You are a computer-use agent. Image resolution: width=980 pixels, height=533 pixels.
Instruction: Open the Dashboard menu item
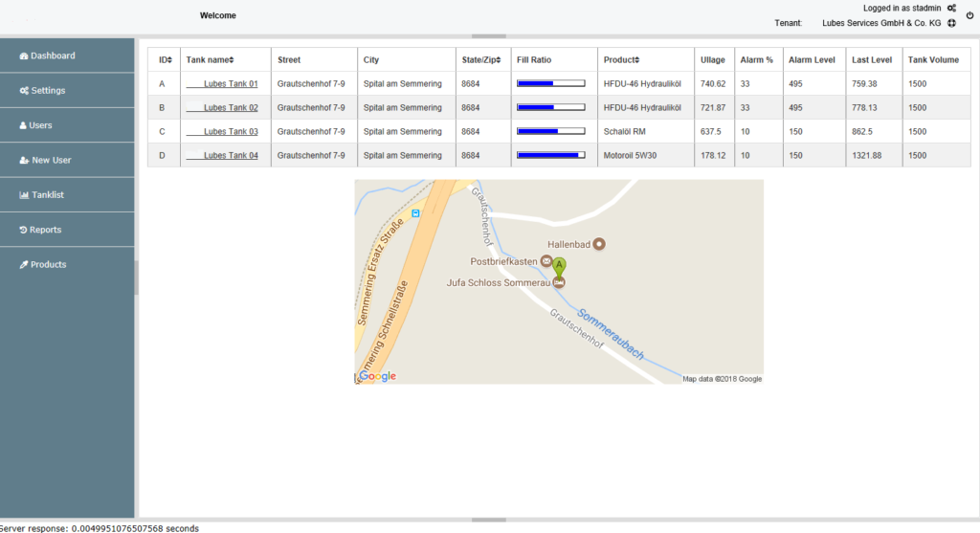tap(67, 56)
